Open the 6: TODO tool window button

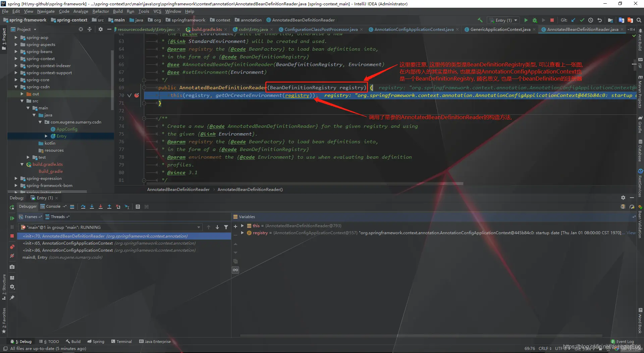click(49, 342)
